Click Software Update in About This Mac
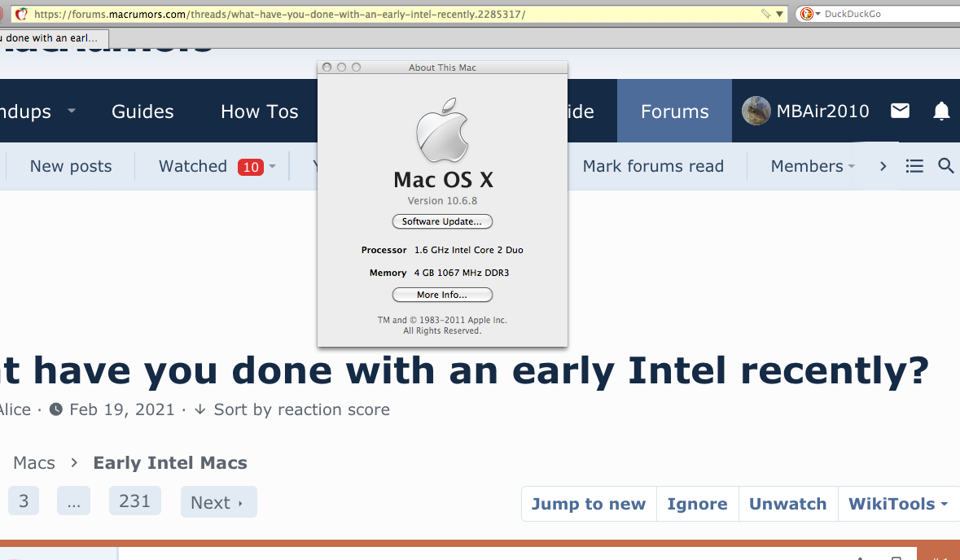This screenshot has width=960, height=560. click(x=442, y=221)
